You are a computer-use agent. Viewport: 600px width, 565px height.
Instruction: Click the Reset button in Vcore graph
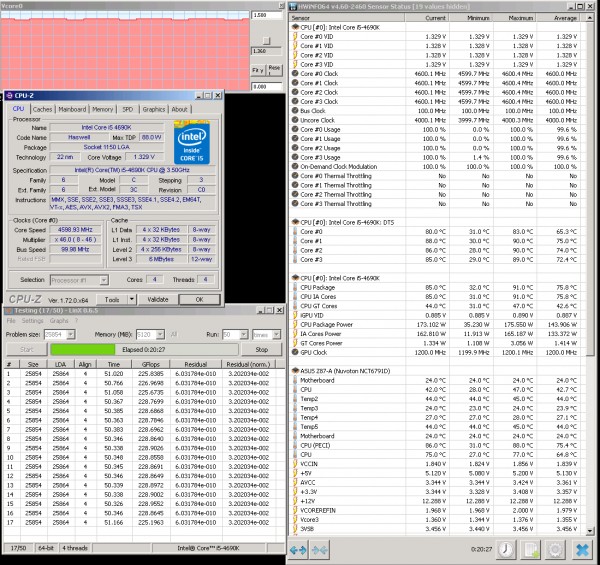pyautogui.click(x=274, y=69)
